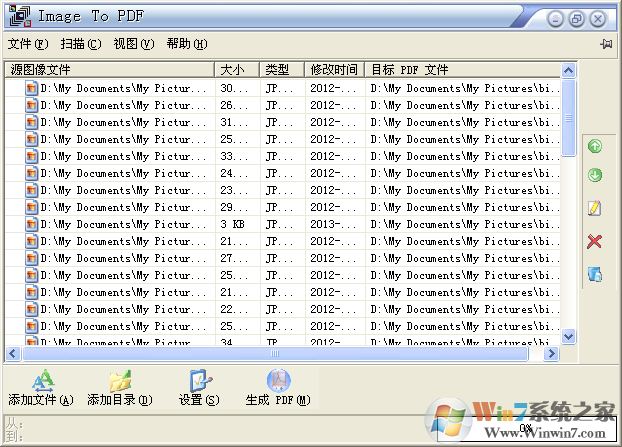Click 生成 PDF(M) to generate PDF
Image resolution: width=622 pixels, height=447 pixels.
[x=278, y=388]
